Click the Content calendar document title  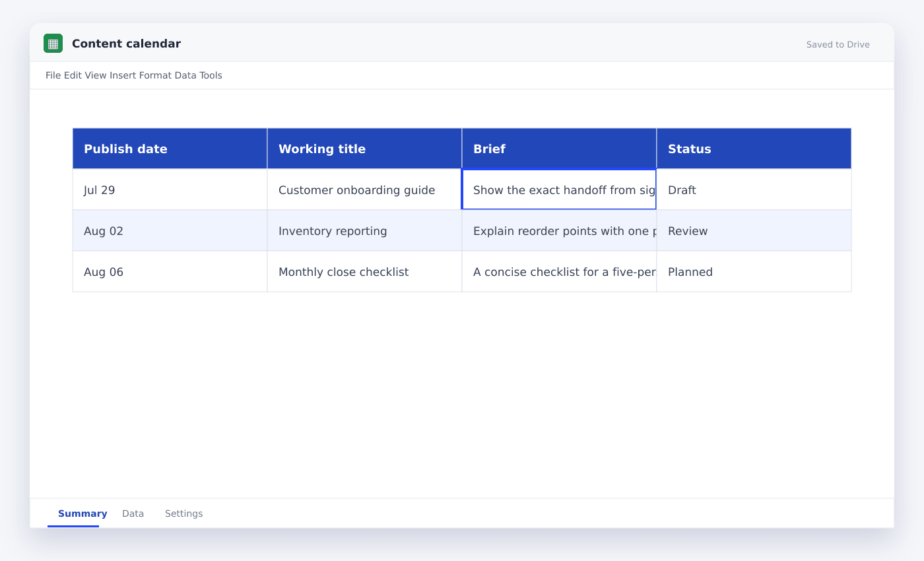click(126, 44)
